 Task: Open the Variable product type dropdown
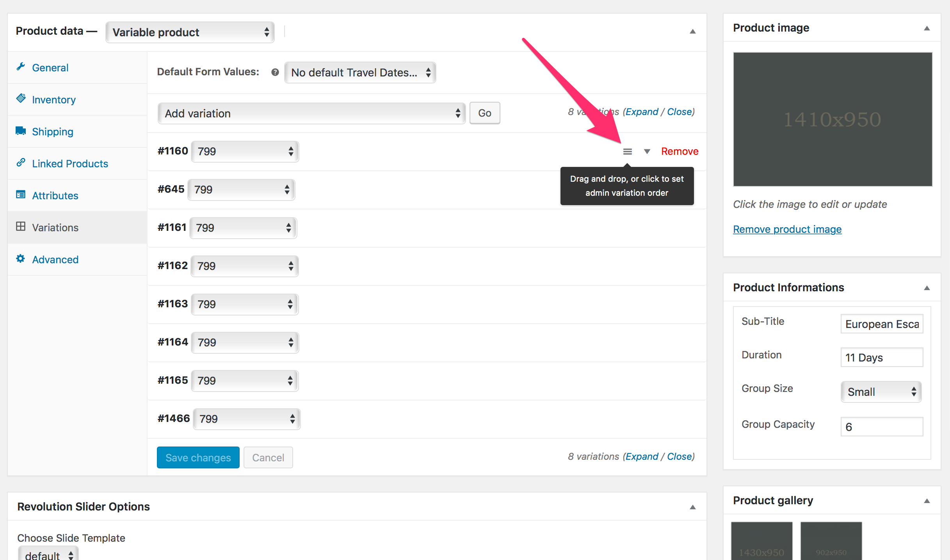(x=190, y=32)
